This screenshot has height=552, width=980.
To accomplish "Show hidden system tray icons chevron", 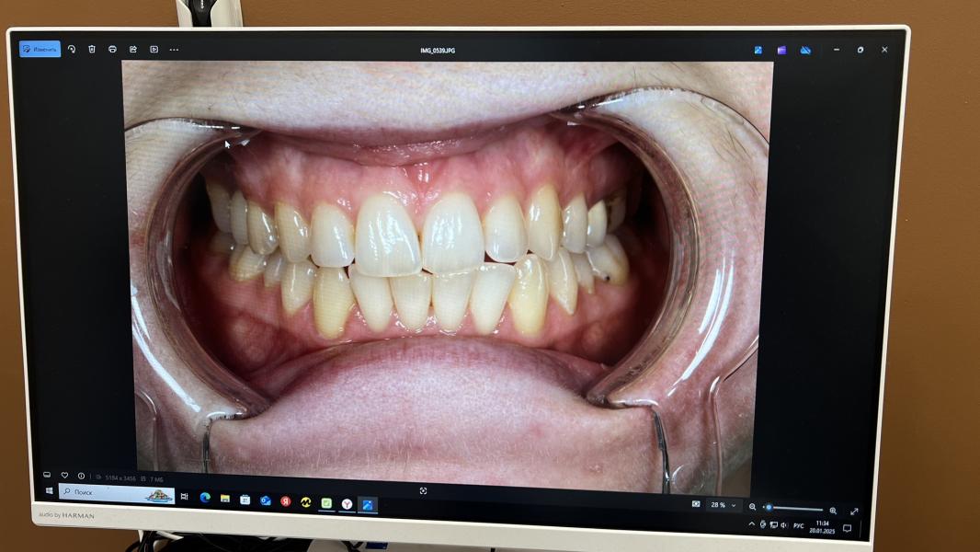I will tap(751, 523).
